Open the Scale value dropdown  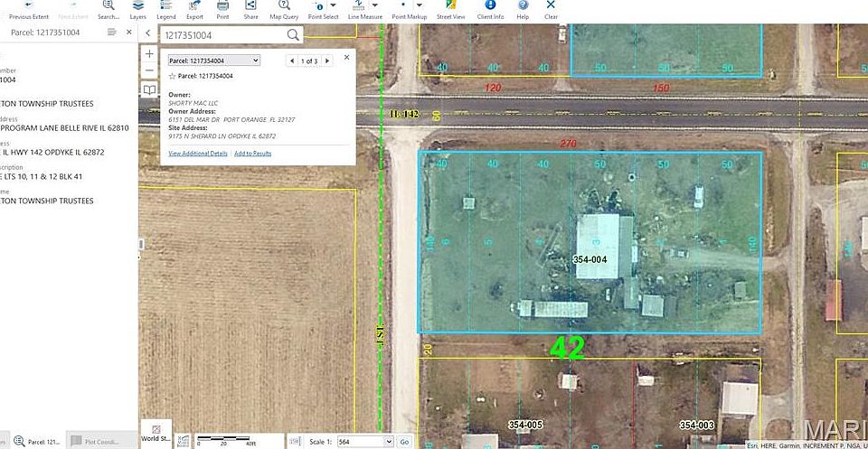(x=365, y=442)
